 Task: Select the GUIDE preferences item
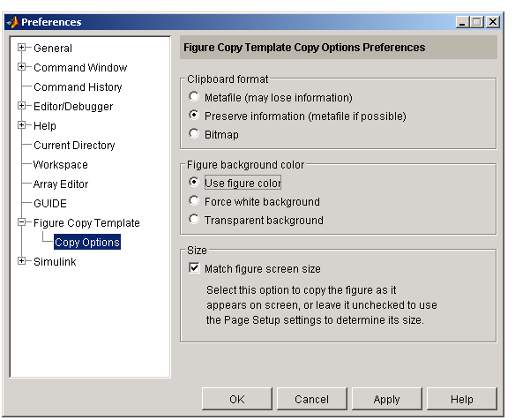point(50,204)
